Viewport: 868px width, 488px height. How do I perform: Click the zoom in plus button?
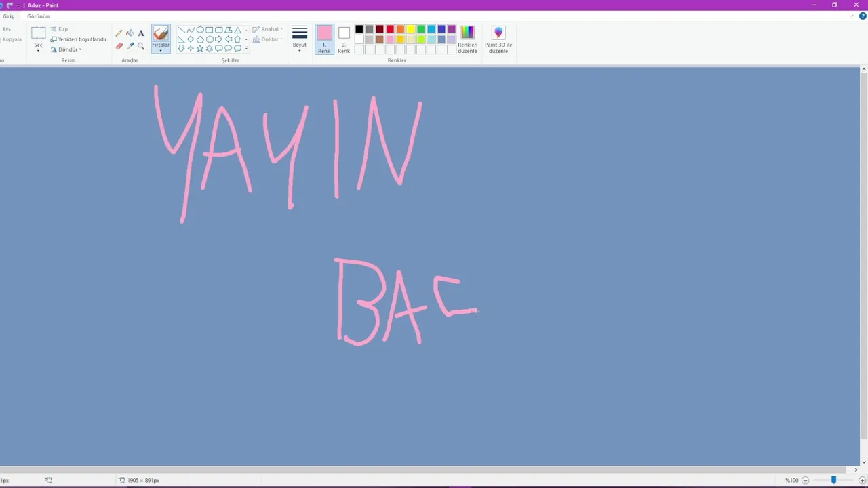click(x=863, y=480)
